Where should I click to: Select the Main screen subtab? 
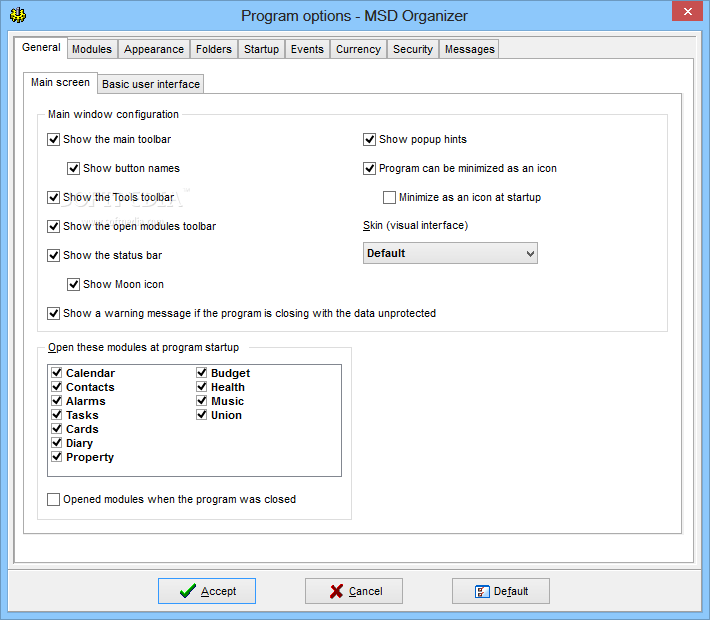(60, 83)
